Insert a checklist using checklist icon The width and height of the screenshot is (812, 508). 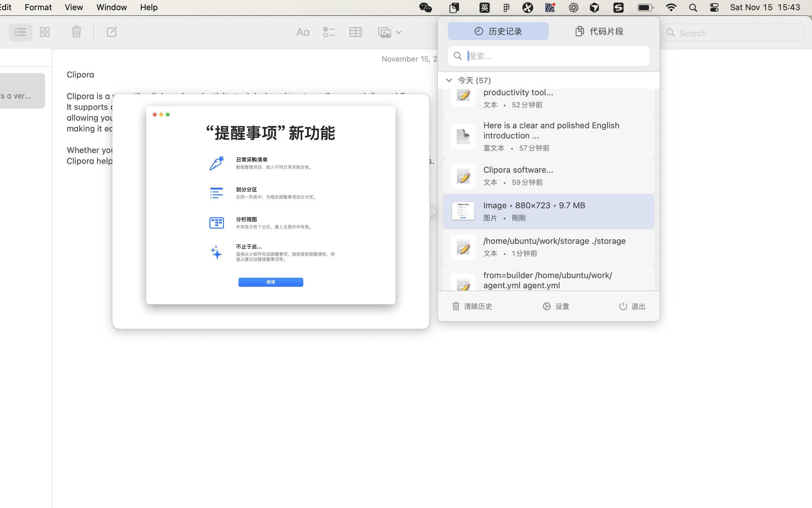(x=329, y=33)
